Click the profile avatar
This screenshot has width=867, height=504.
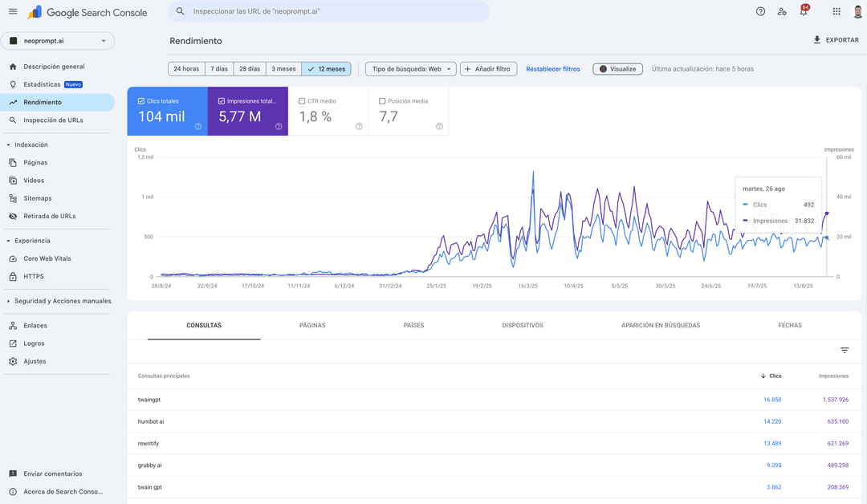click(857, 12)
